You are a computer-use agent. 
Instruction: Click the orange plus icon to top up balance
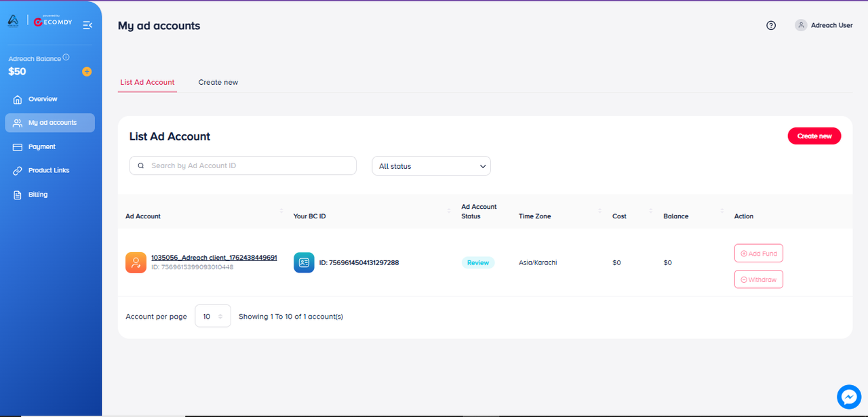click(87, 72)
